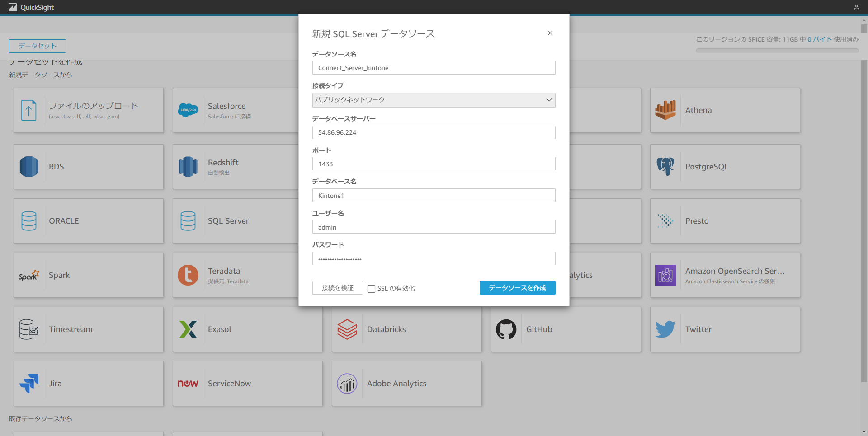Click the SPICE capacity usage bar
This screenshot has height=436, width=868.
pos(777,51)
